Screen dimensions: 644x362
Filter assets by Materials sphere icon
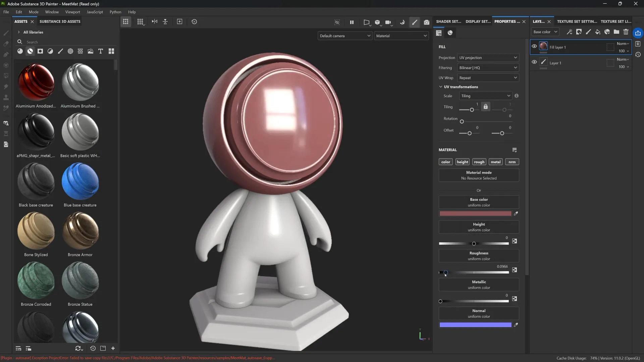tap(20, 51)
